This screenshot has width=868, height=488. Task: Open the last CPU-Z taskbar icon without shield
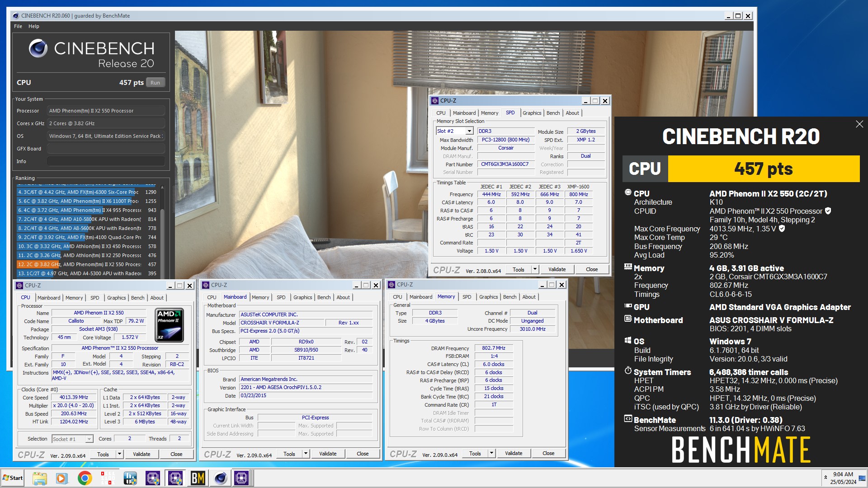click(241, 478)
